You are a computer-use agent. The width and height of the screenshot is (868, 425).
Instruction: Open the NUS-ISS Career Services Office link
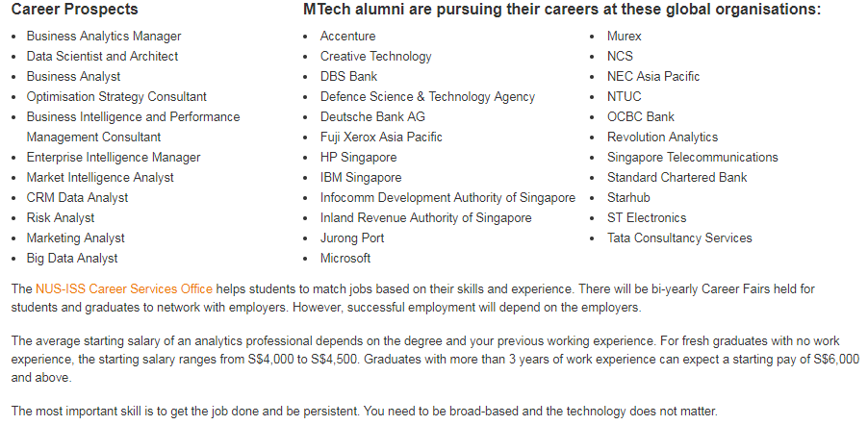(124, 288)
